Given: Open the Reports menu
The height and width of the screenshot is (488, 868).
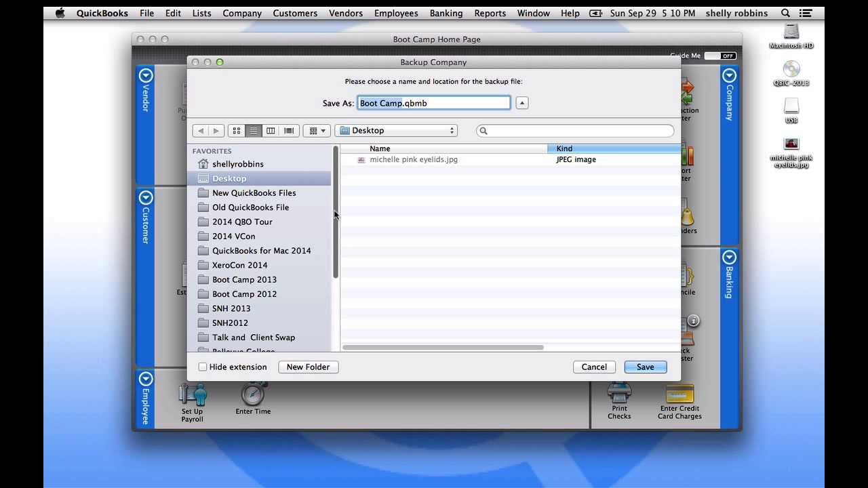Looking at the screenshot, I should (x=490, y=13).
